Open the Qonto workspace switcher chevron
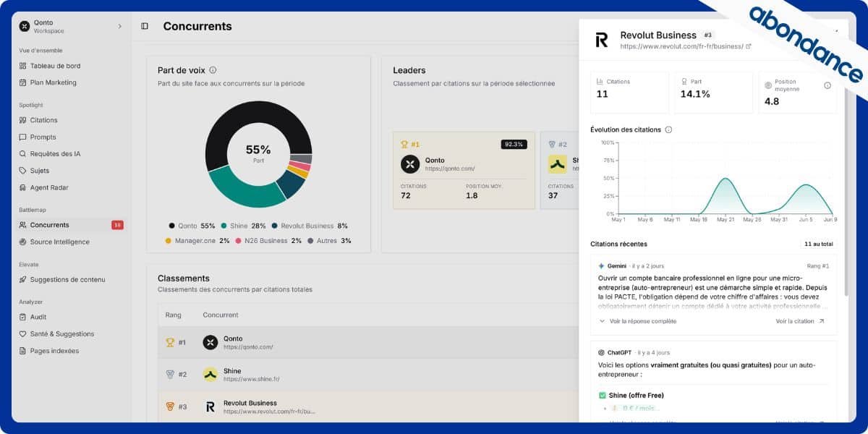Image resolution: width=868 pixels, height=434 pixels. 120,27
